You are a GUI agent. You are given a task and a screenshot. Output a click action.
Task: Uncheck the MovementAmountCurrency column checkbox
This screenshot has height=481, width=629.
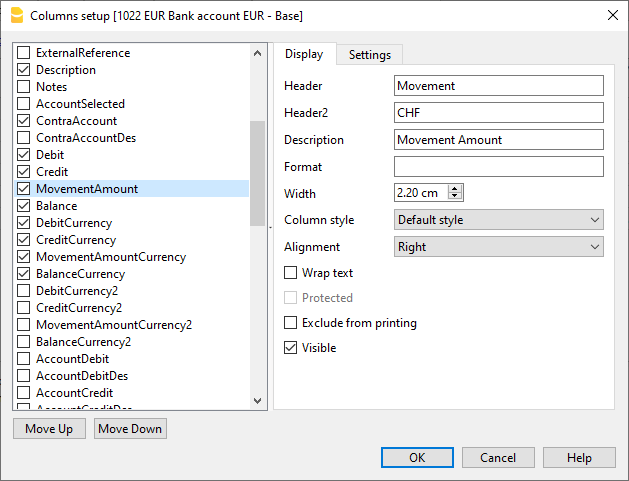pyautogui.click(x=24, y=257)
